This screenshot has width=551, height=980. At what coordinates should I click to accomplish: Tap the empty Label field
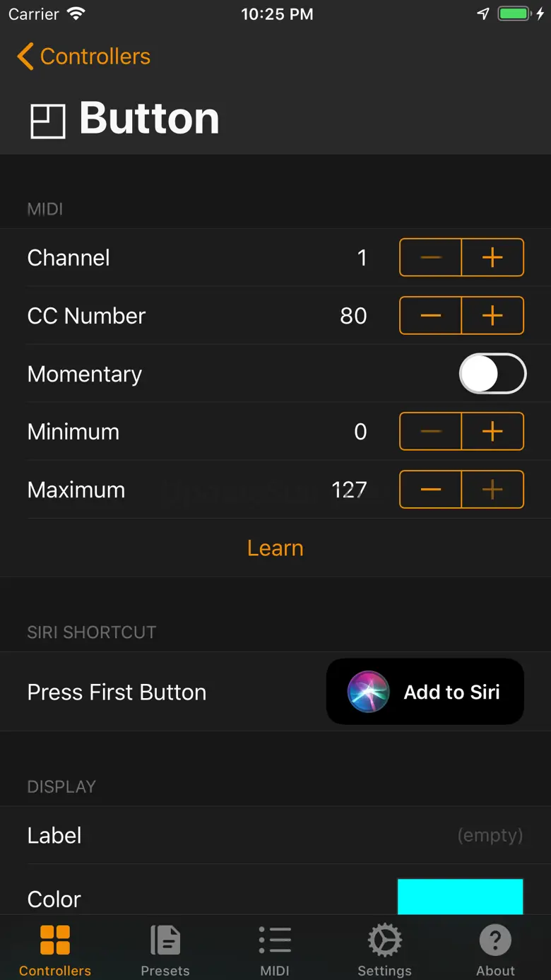pos(490,835)
